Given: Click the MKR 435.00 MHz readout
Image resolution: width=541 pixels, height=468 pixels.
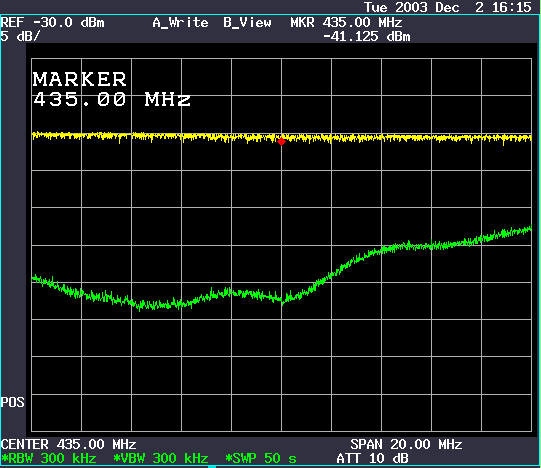Looking at the screenshot, I should 346,23.
